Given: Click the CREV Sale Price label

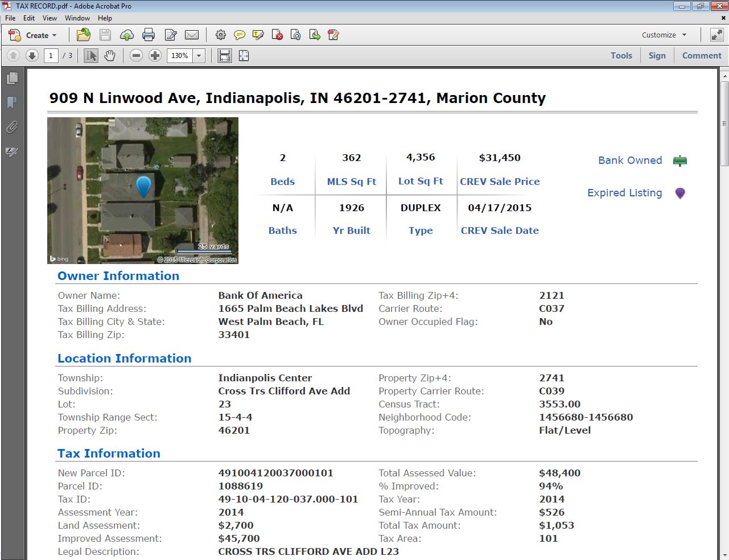Looking at the screenshot, I should pos(500,182).
